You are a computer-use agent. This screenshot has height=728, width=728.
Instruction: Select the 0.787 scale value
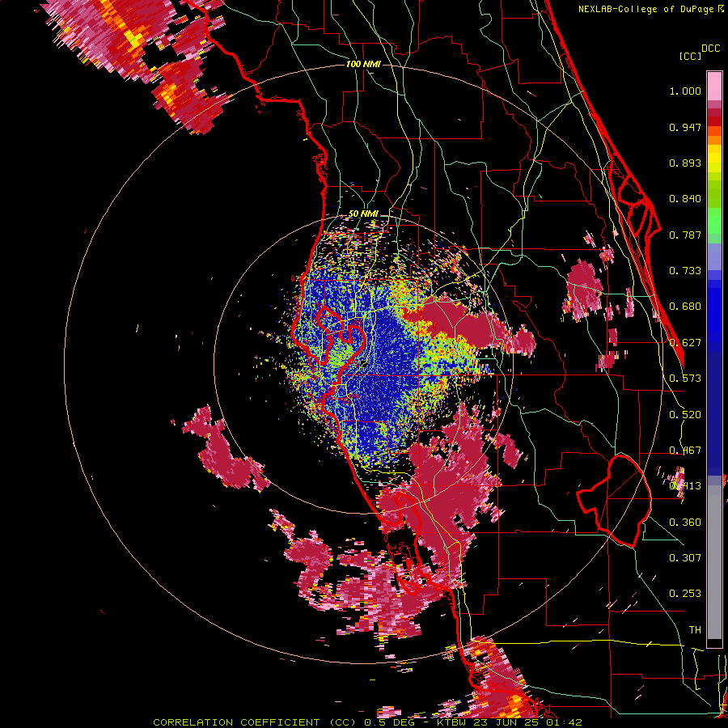click(685, 235)
